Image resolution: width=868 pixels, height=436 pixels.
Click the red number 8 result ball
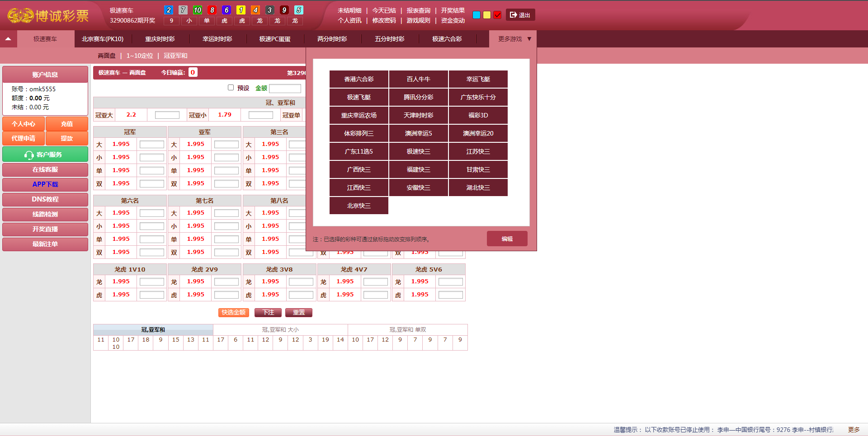click(212, 10)
